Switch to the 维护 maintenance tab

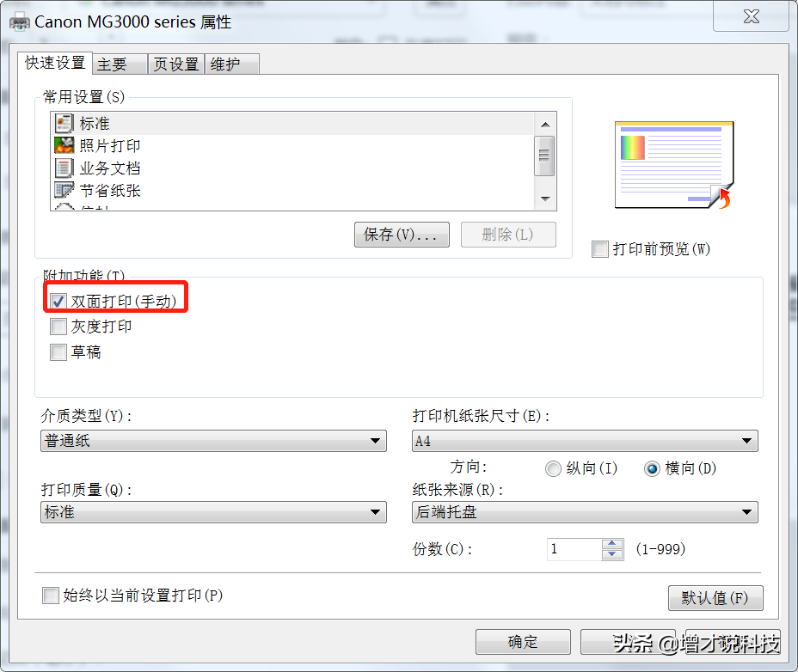coord(232,64)
